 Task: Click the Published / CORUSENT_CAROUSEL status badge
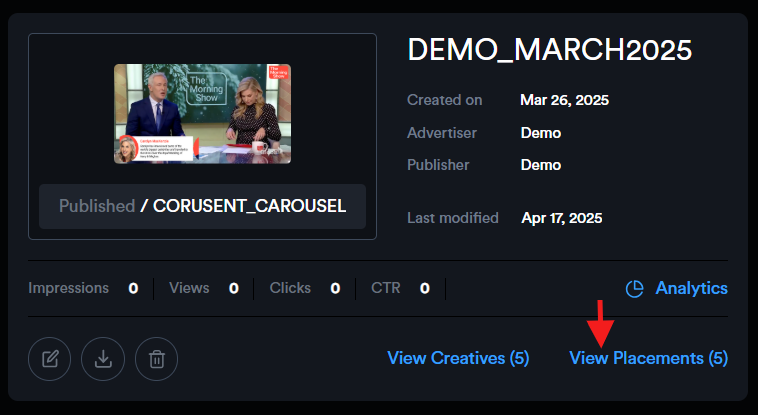202,206
